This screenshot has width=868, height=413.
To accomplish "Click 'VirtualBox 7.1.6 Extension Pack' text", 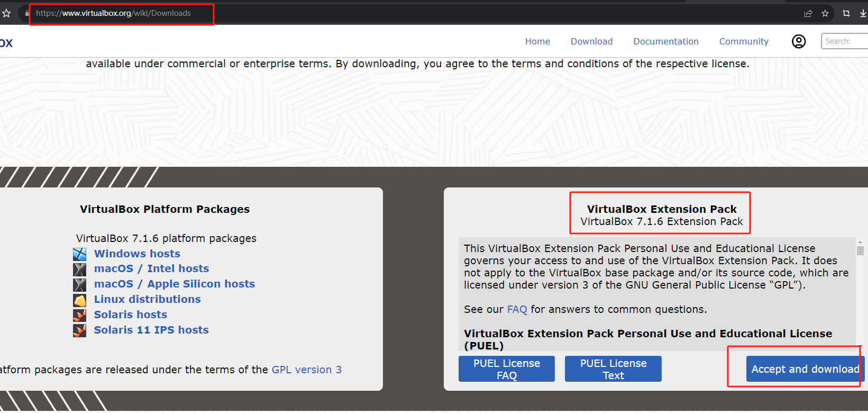I will point(662,221).
